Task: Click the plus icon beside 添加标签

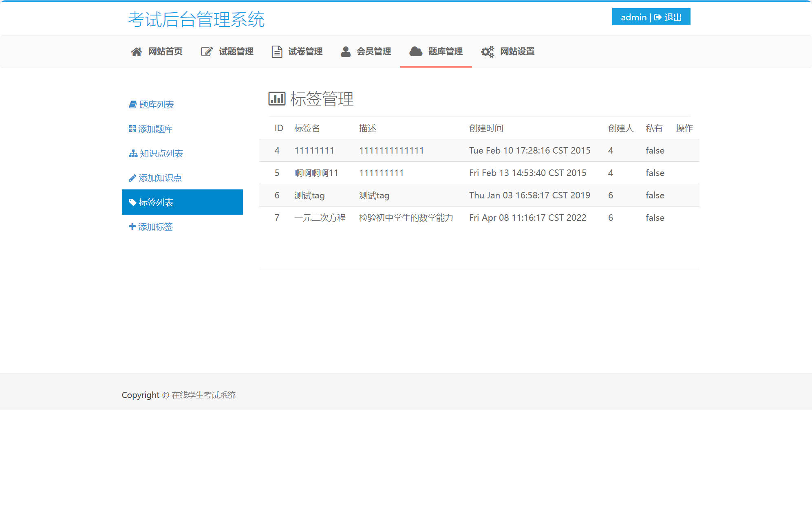Action: coord(131,226)
